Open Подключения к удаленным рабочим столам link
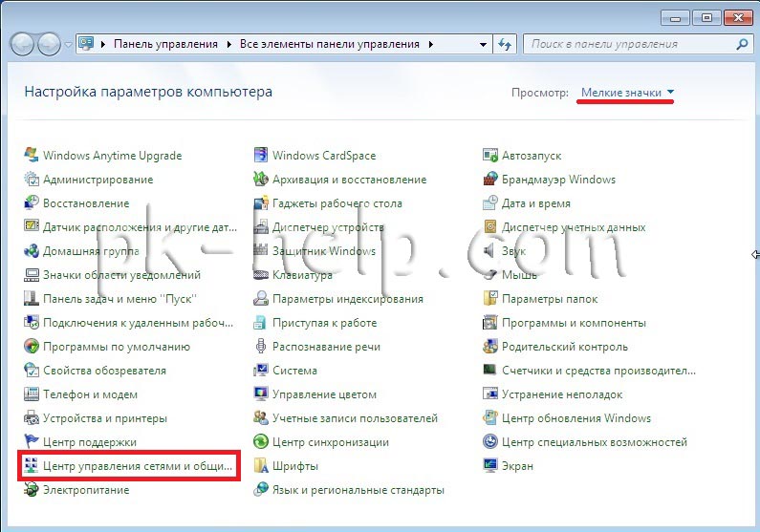760x532 pixels. pyautogui.click(x=138, y=323)
